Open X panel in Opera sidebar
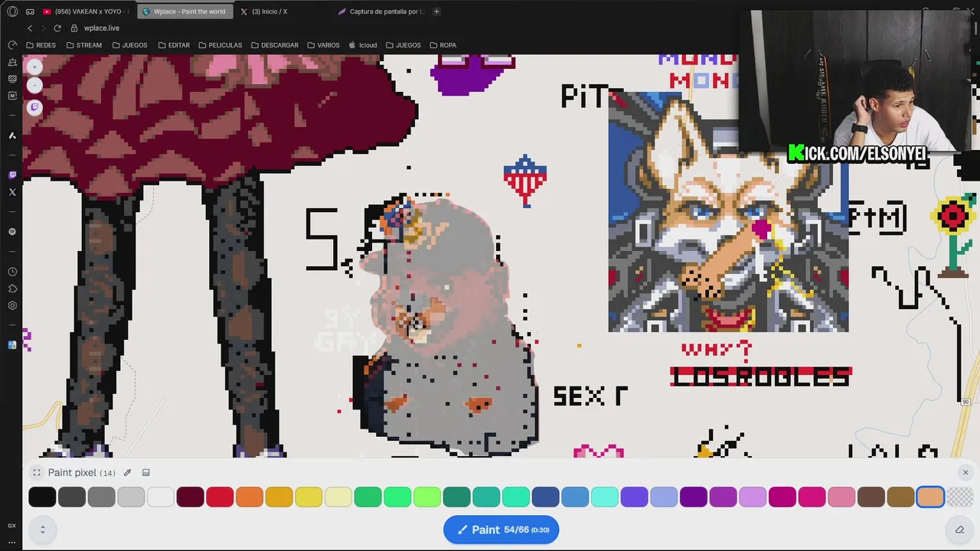980x551 pixels. [12, 192]
